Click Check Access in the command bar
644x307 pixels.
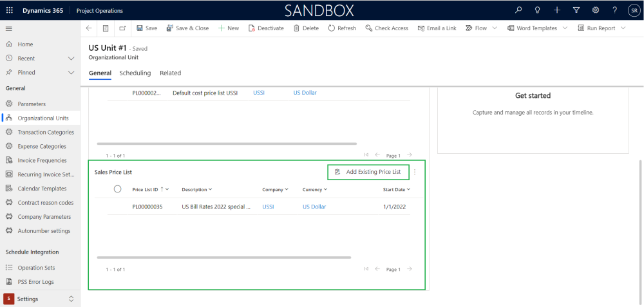tap(387, 28)
